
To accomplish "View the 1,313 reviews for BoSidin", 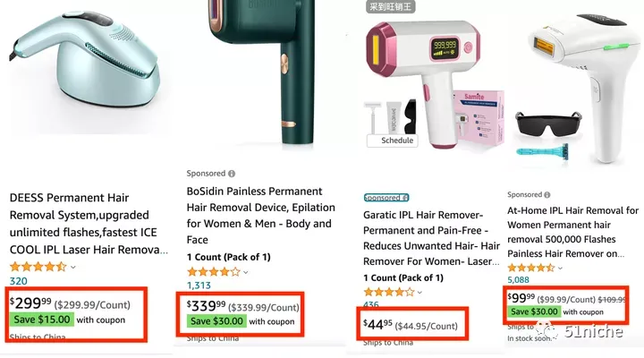I will point(199,286).
